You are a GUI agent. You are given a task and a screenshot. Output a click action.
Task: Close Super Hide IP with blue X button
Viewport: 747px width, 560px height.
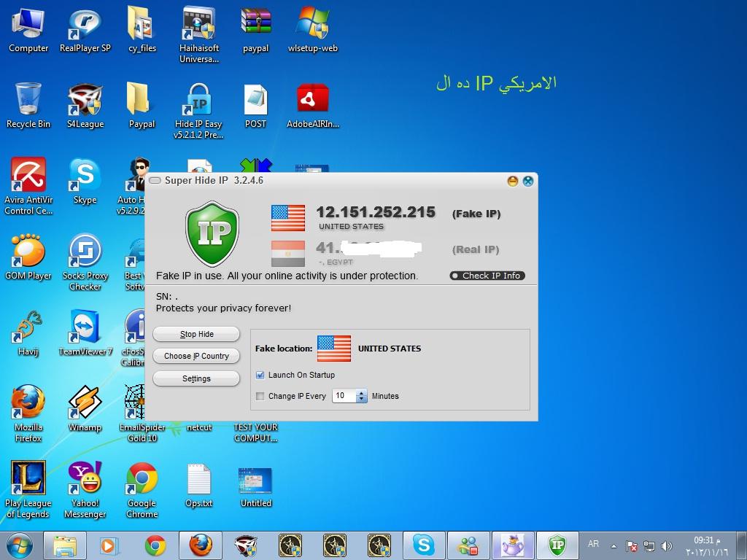[528, 181]
